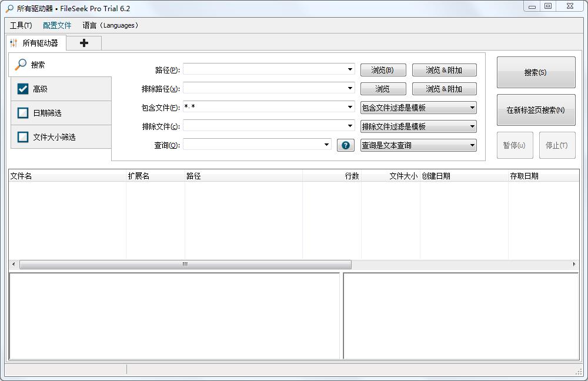Toggle the 高级 checkbox off
The height and width of the screenshot is (381, 588).
(22, 89)
